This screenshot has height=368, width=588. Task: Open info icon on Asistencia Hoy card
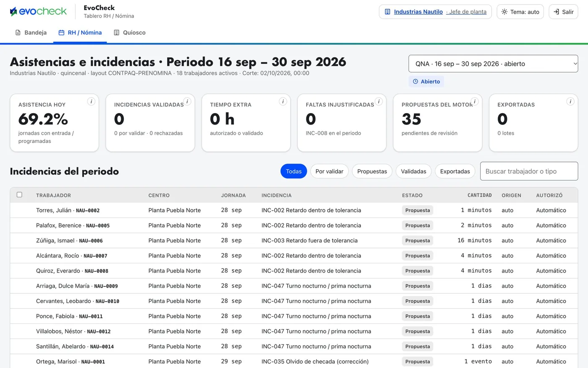(91, 101)
